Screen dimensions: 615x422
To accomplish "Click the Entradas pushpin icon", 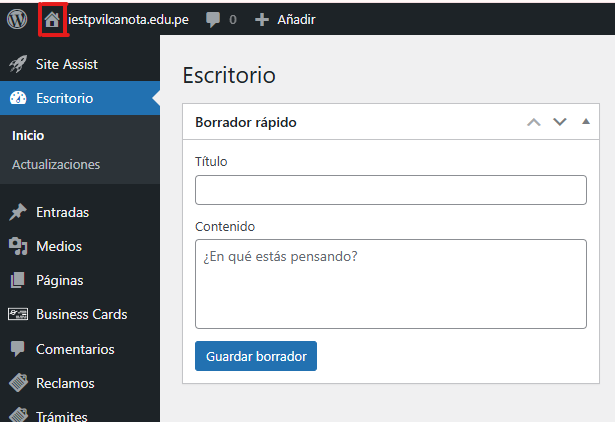I will click(x=17, y=212).
